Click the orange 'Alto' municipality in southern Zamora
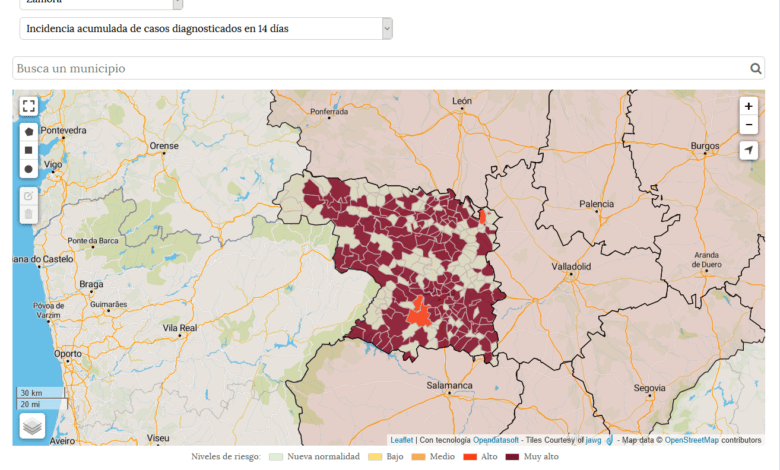Image resolution: width=780 pixels, height=470 pixels. (x=419, y=312)
